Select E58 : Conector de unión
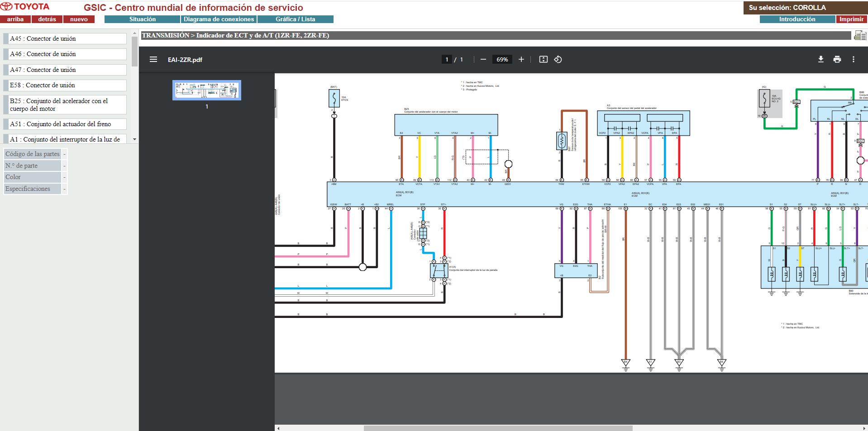 point(65,85)
